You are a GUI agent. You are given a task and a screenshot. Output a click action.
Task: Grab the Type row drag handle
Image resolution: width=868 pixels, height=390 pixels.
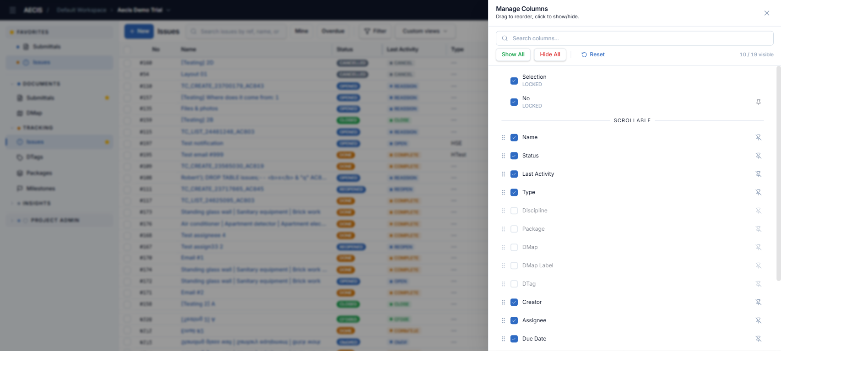point(503,192)
